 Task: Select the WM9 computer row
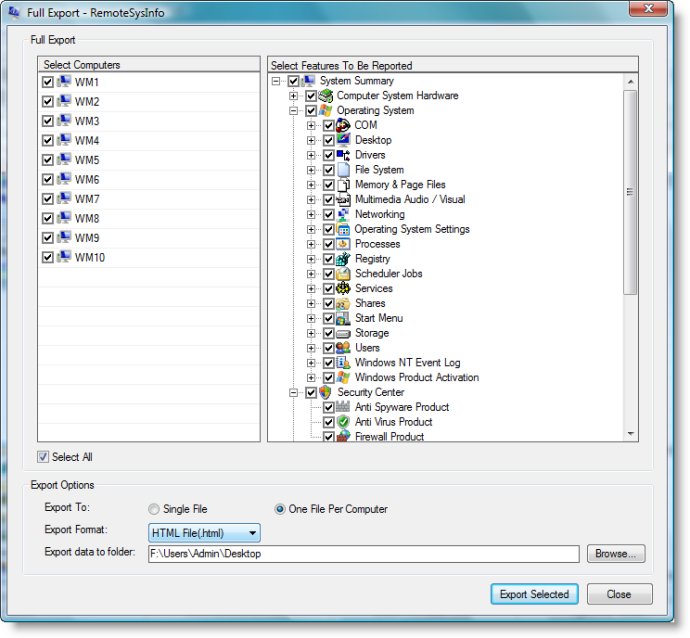pyautogui.click(x=149, y=238)
